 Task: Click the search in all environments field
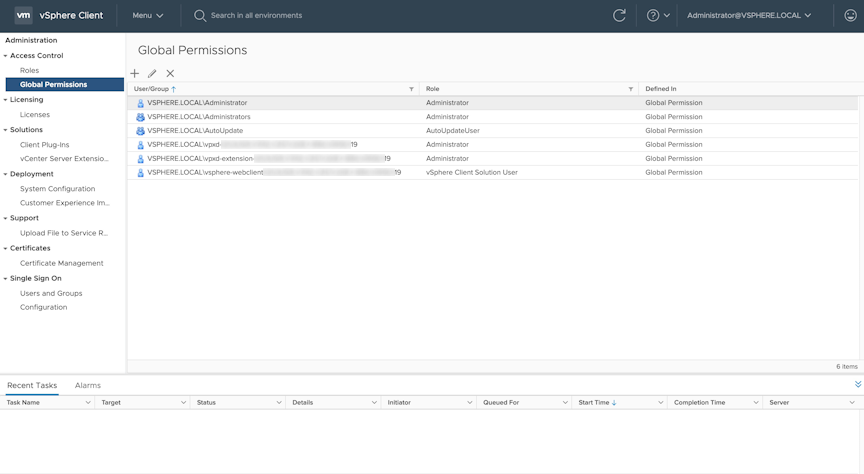[256, 15]
